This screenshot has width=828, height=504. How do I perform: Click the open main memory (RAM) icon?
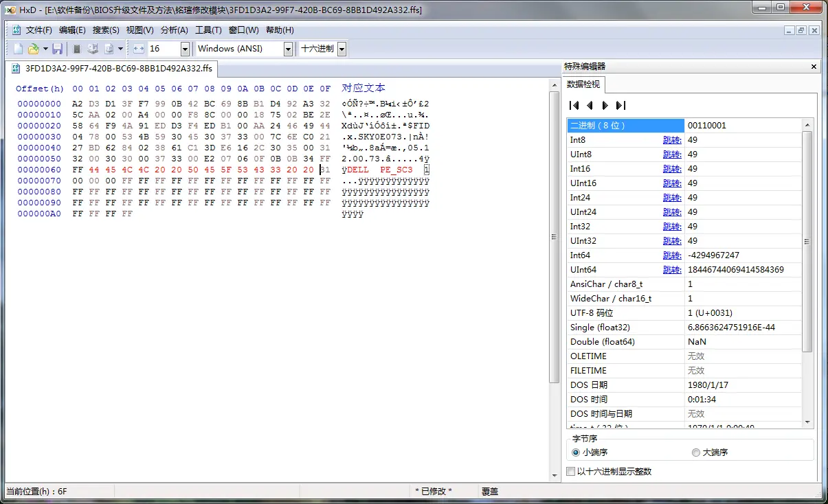pyautogui.click(x=77, y=49)
